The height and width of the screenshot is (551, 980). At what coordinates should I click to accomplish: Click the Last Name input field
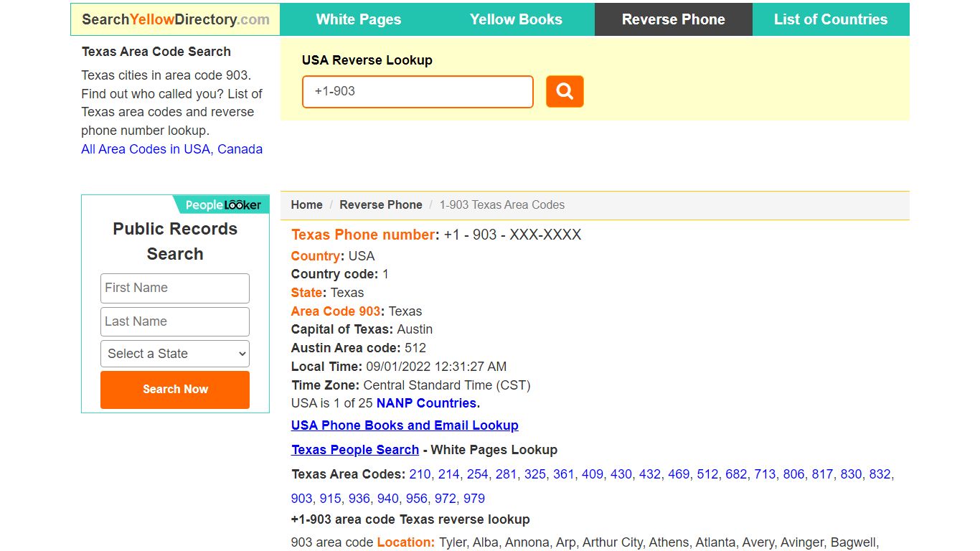[175, 321]
